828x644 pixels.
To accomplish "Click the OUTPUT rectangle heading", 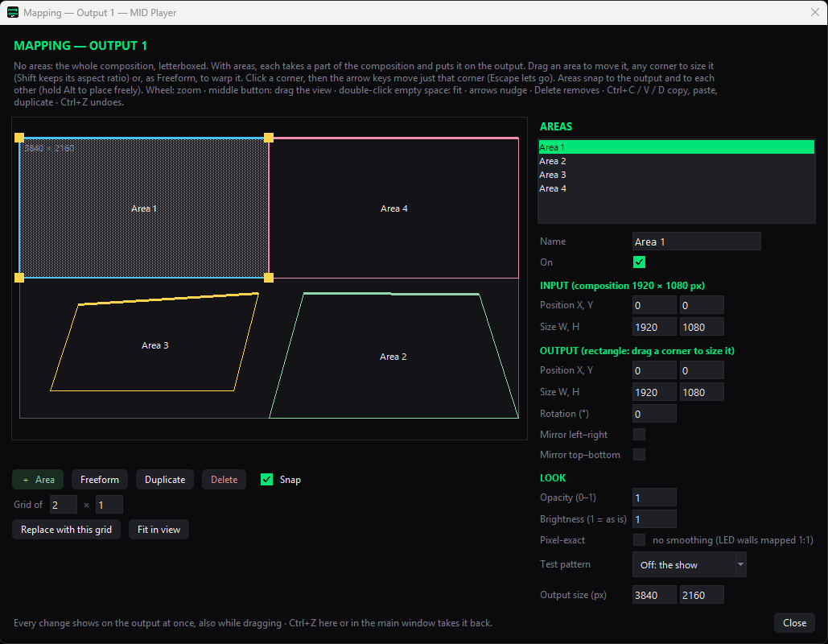I will [636, 351].
